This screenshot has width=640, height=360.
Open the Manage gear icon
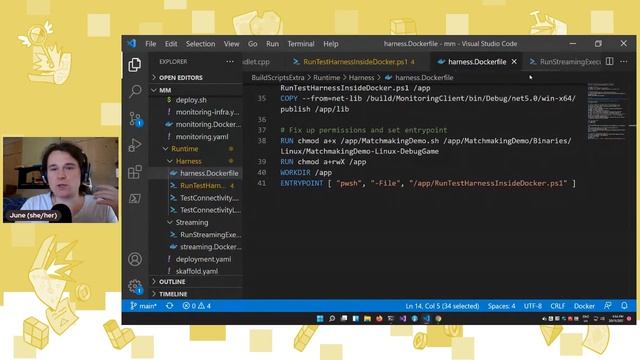135,286
